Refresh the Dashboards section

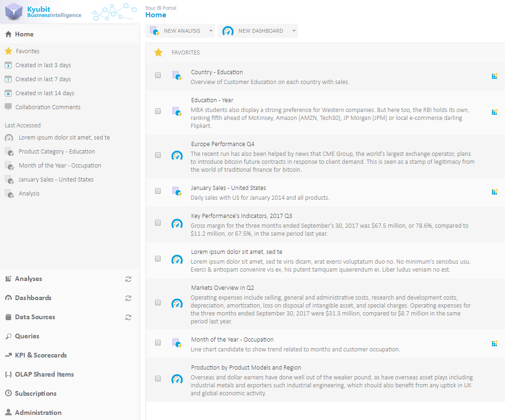click(128, 298)
